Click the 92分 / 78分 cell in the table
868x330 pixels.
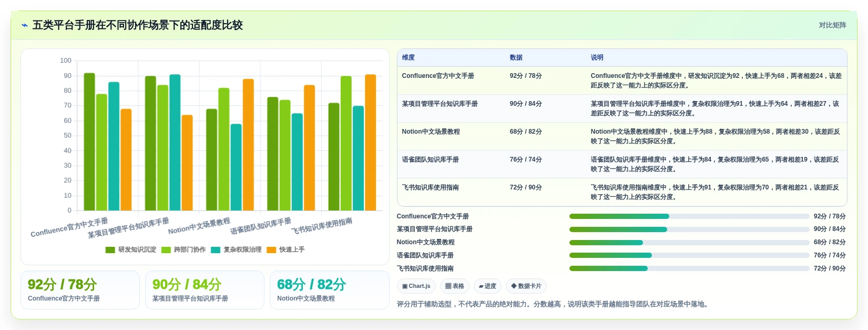click(526, 76)
